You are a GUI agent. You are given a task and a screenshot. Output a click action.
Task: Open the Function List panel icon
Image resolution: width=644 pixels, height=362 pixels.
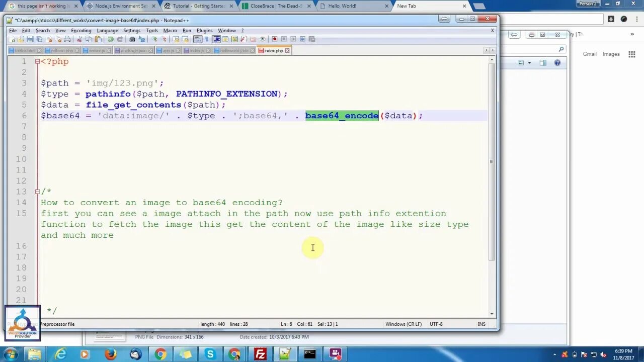click(x=244, y=39)
